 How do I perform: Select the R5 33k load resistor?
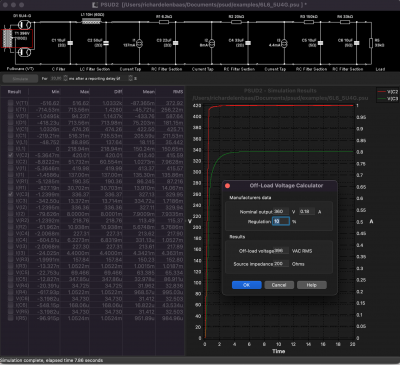pyautogui.click(x=371, y=43)
